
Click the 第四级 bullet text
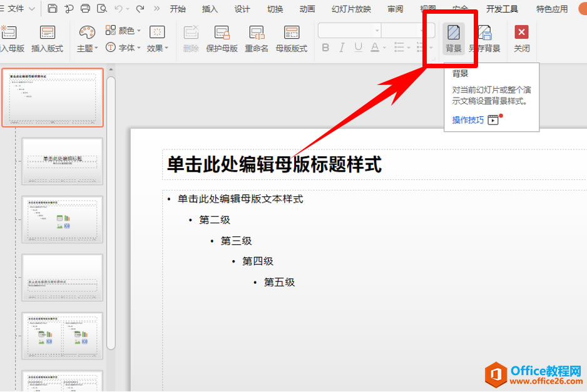click(258, 261)
